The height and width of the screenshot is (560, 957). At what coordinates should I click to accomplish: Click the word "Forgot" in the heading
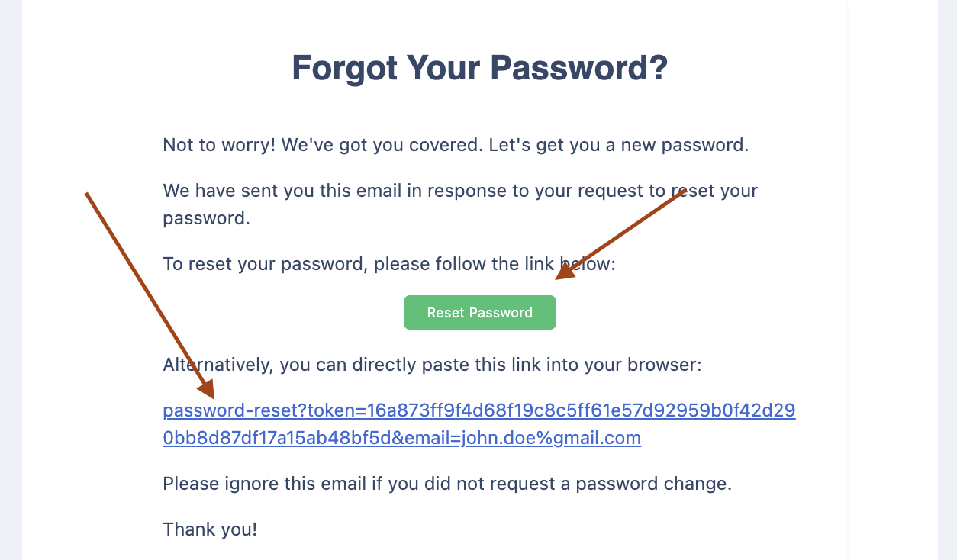345,69
